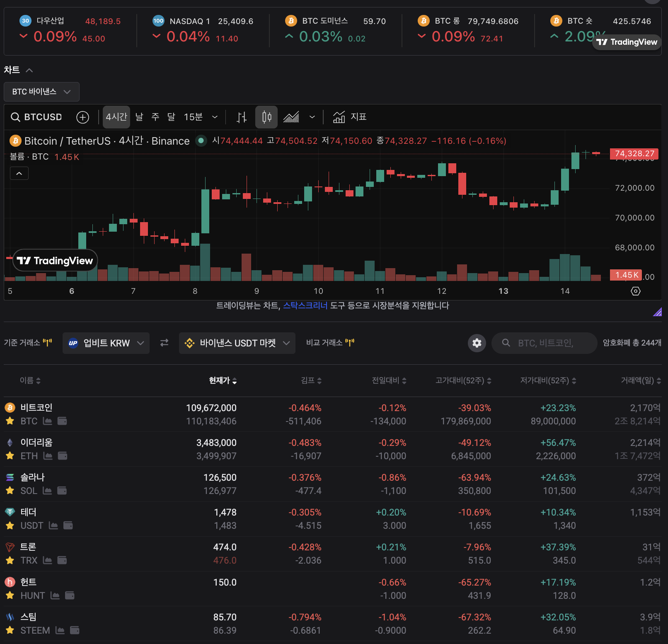The height and width of the screenshot is (644, 668).
Task: Open chart settings hexagon icon on time axis
Action: coord(635,291)
